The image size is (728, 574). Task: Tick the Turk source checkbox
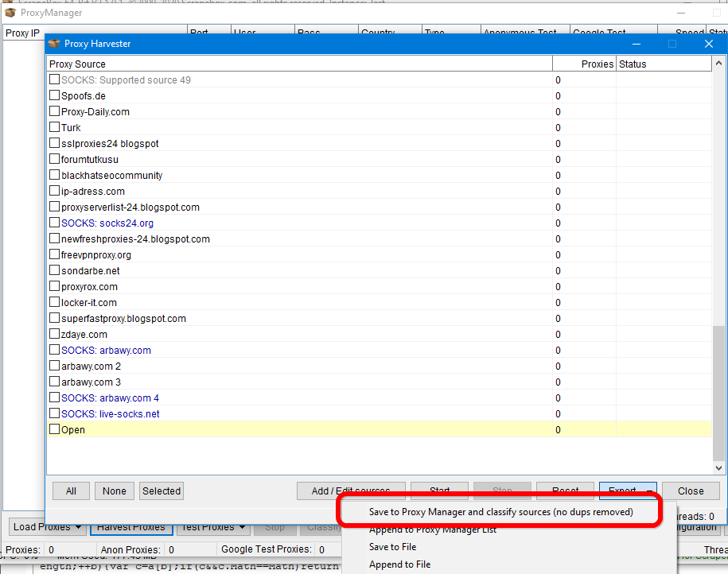tap(54, 127)
